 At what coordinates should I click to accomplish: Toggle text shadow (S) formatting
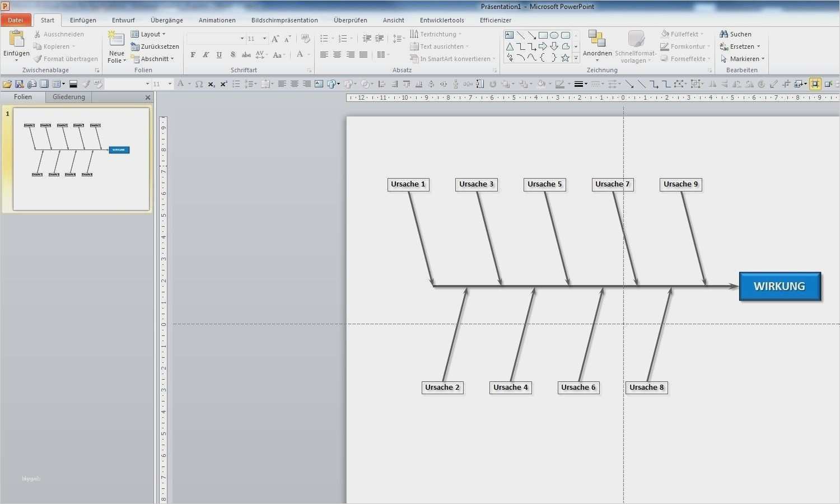coord(233,55)
